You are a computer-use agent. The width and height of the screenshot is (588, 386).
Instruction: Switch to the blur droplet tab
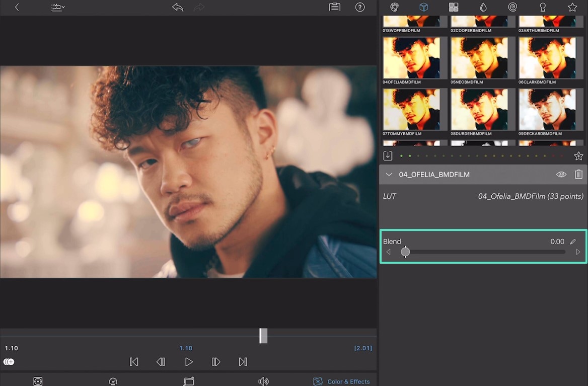(x=483, y=7)
